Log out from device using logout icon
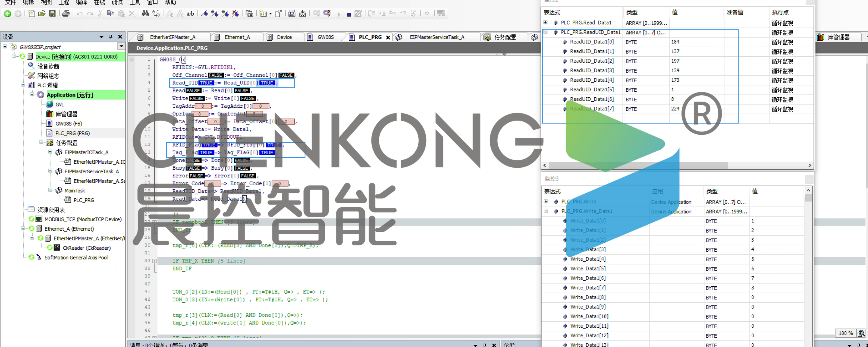 point(327,13)
